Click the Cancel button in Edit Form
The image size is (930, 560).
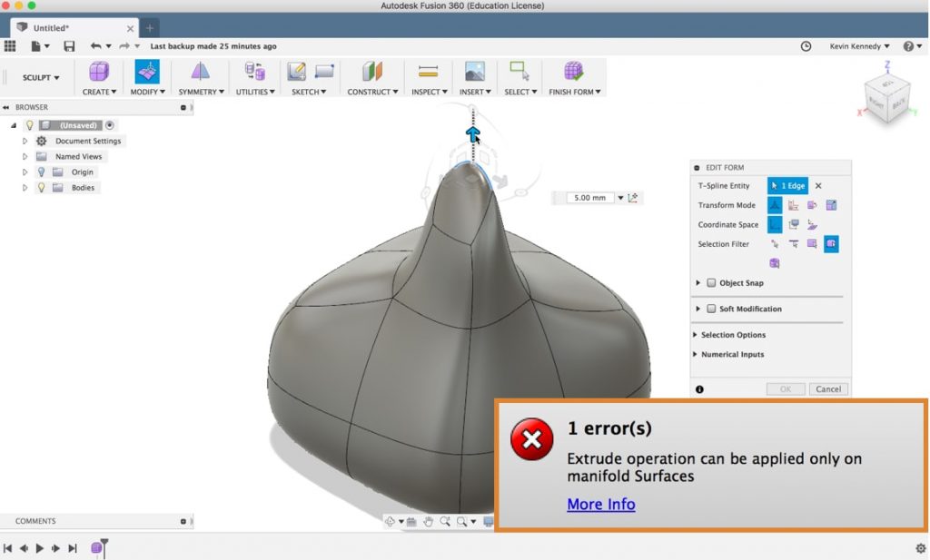point(828,389)
